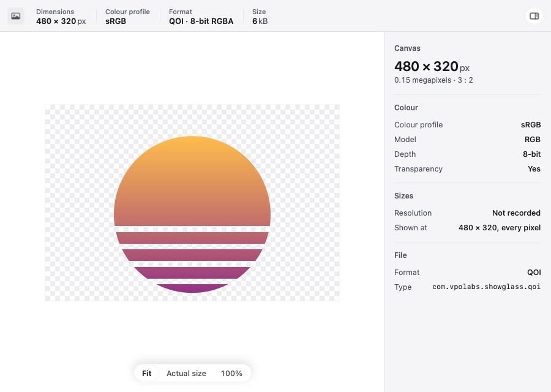Click the 100% zoom level
Screen dimensions: 551x392
coord(231,373)
